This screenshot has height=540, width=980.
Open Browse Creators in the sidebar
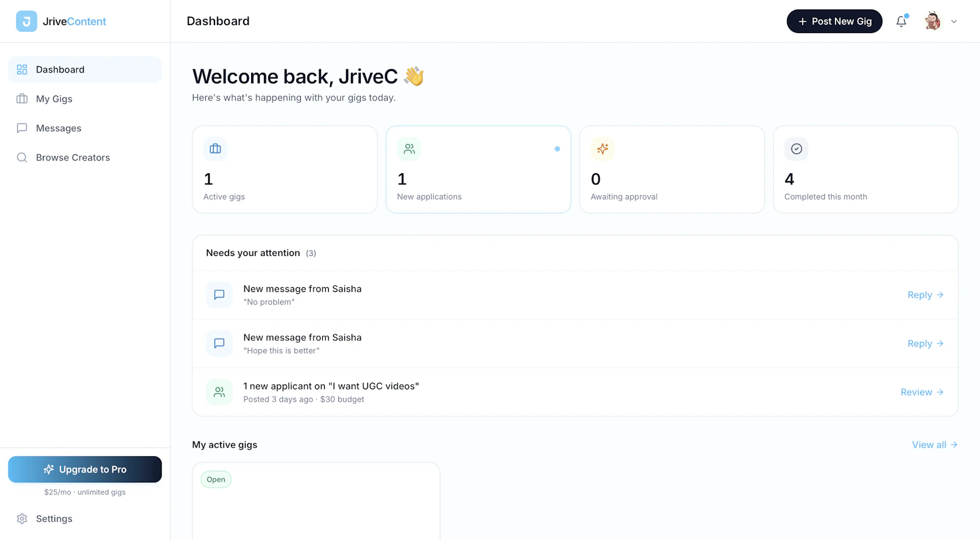coord(85,157)
